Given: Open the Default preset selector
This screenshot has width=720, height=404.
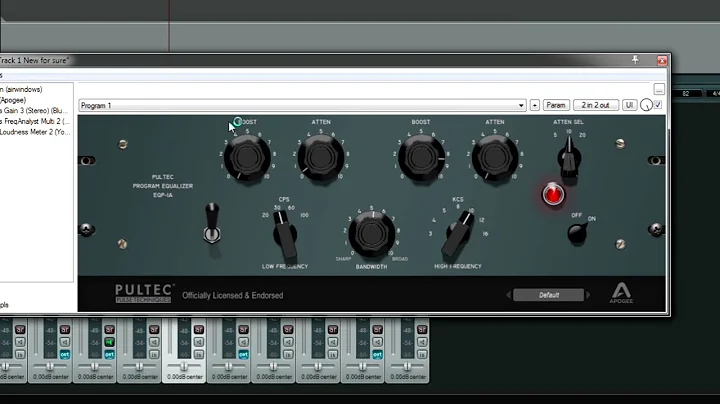Looking at the screenshot, I should pos(548,295).
